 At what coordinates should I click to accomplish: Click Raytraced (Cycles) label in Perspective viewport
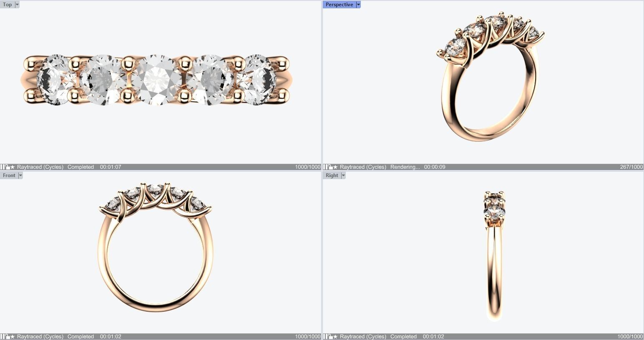tap(363, 167)
